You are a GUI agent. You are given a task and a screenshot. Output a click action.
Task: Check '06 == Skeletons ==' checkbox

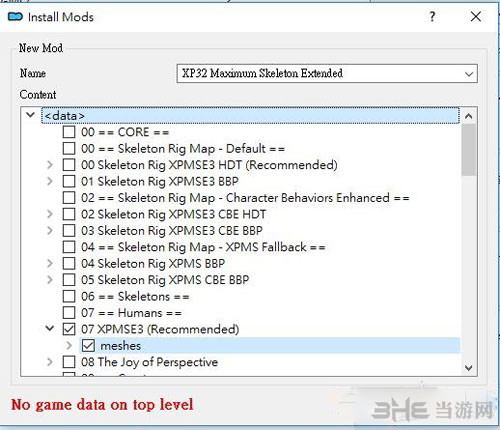point(69,296)
